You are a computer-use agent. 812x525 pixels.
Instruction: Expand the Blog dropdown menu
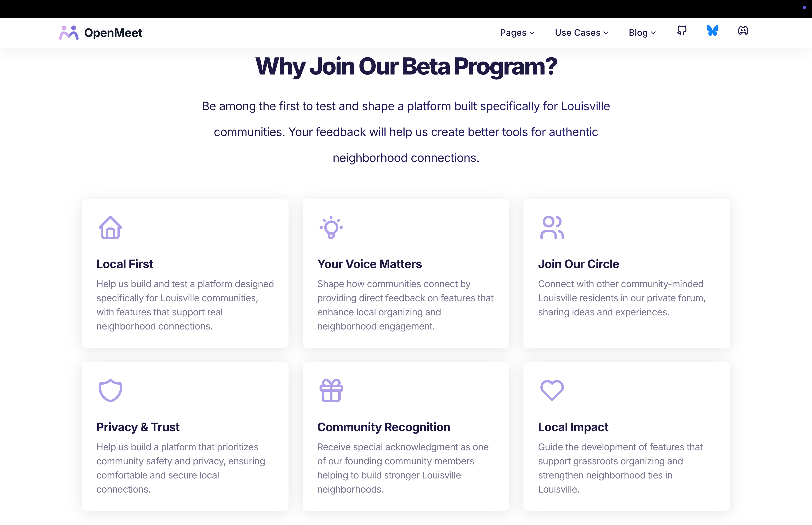click(642, 33)
